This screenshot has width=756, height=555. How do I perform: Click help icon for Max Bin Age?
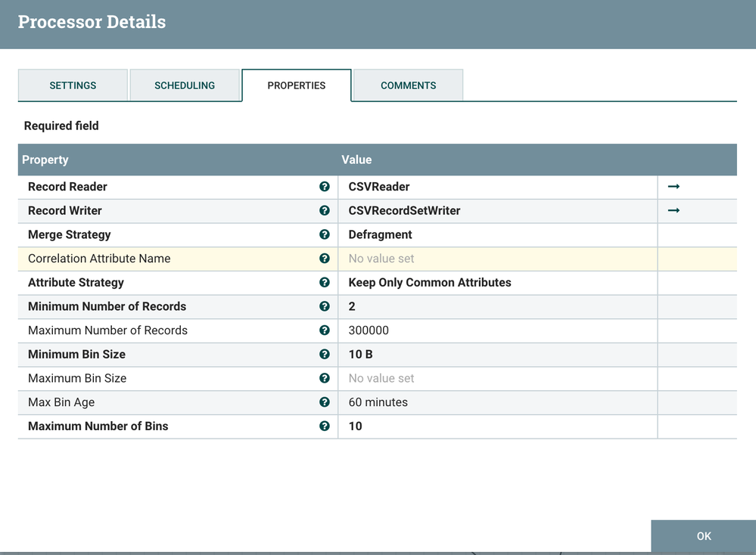tap(325, 402)
